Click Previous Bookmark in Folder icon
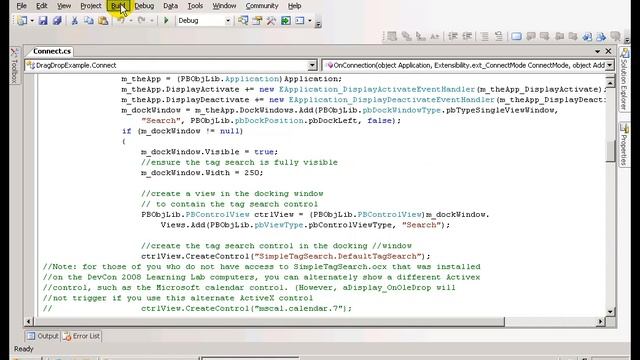Screen dimensions: 640x360 tap(559, 36)
